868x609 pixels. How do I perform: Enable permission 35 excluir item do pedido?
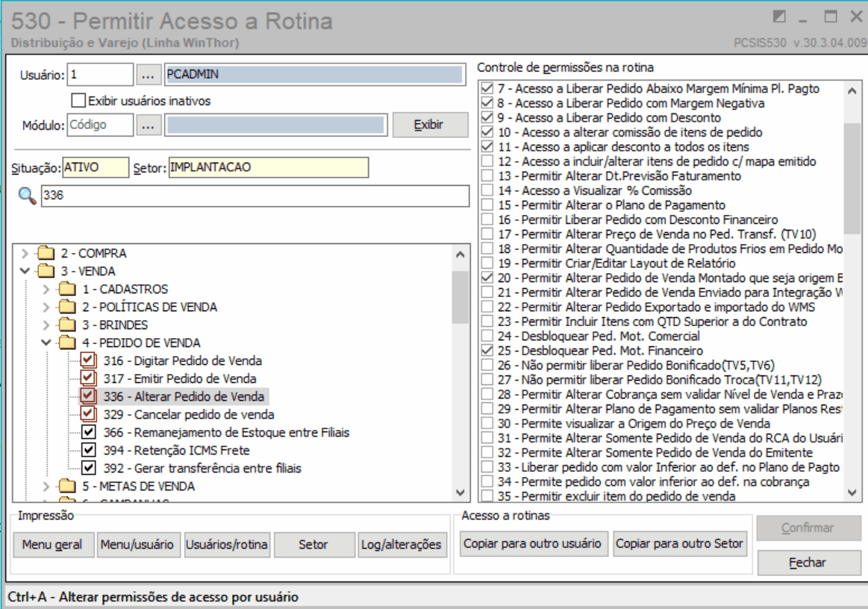pyautogui.click(x=487, y=496)
